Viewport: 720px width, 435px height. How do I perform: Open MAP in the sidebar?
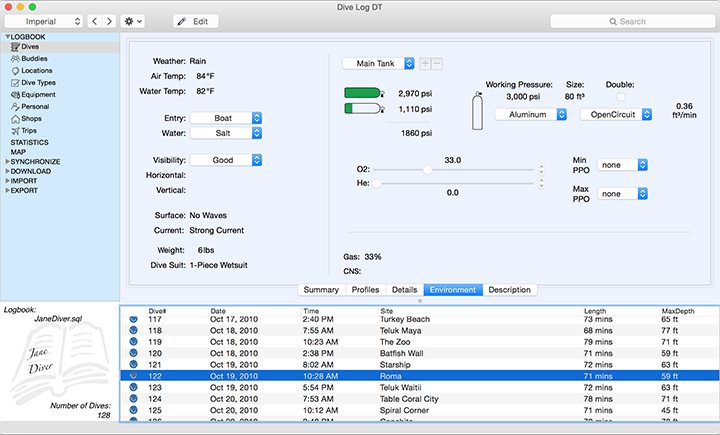click(18, 152)
